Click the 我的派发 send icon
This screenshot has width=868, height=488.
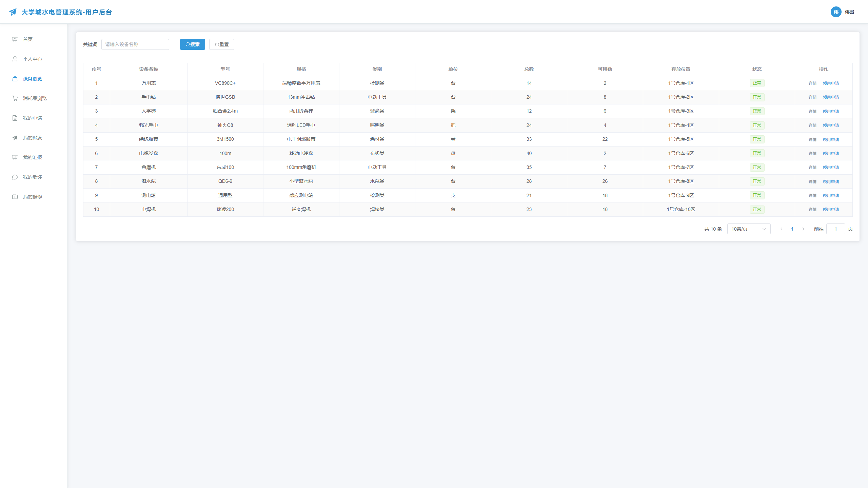(x=15, y=138)
